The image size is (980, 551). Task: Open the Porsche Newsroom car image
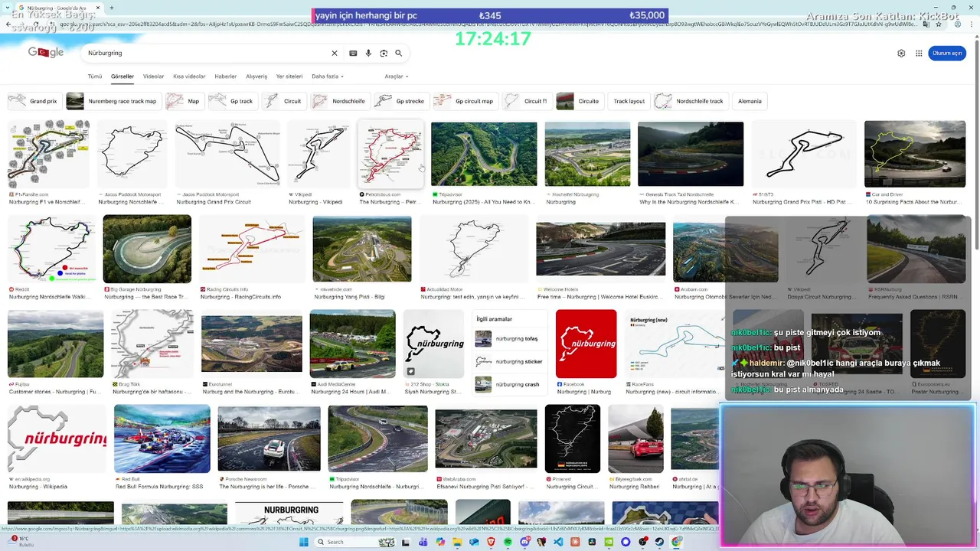click(x=269, y=439)
